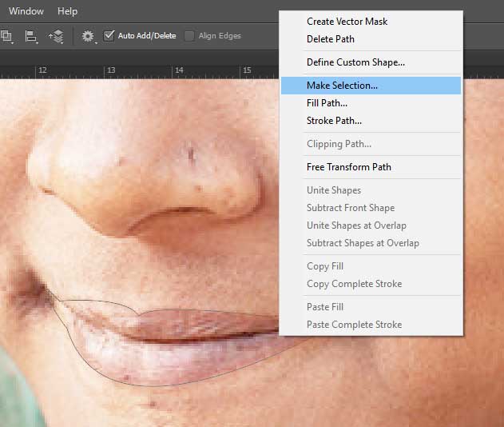The image size is (504, 427).
Task: Click the Paste Fill entry
Action: [371, 307]
